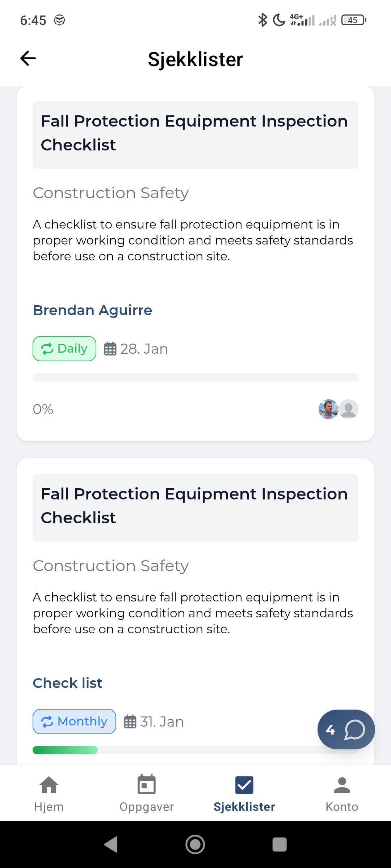Screen dimensions: 391x868
Task: Open the Oppgaver calendar icon
Action: click(147, 785)
